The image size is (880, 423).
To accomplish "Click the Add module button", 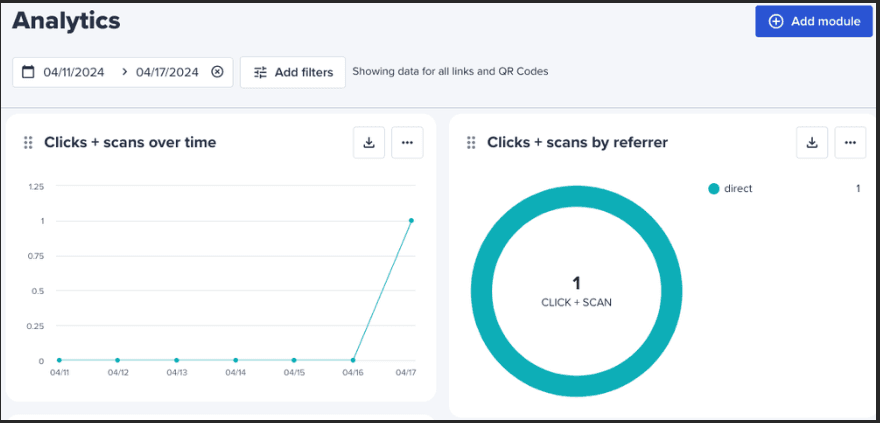I will (814, 21).
